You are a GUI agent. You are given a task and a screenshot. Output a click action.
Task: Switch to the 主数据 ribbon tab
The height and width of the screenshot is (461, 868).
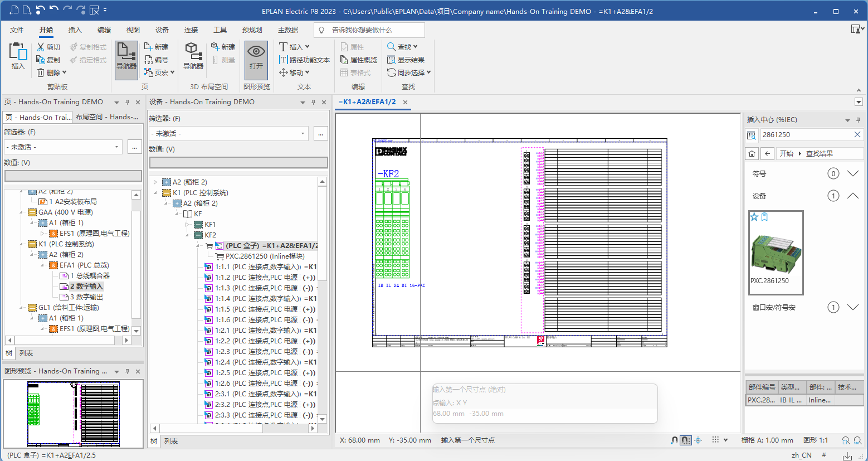288,30
